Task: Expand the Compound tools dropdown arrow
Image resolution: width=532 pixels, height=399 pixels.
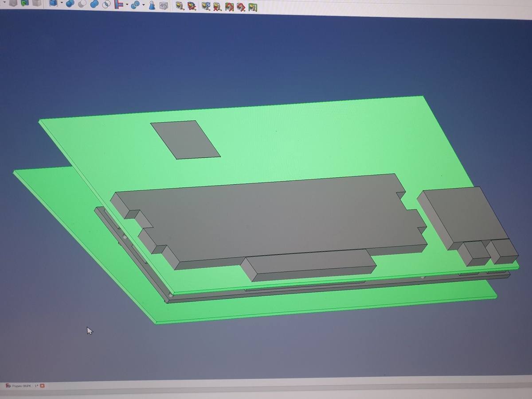Action: point(61,4)
